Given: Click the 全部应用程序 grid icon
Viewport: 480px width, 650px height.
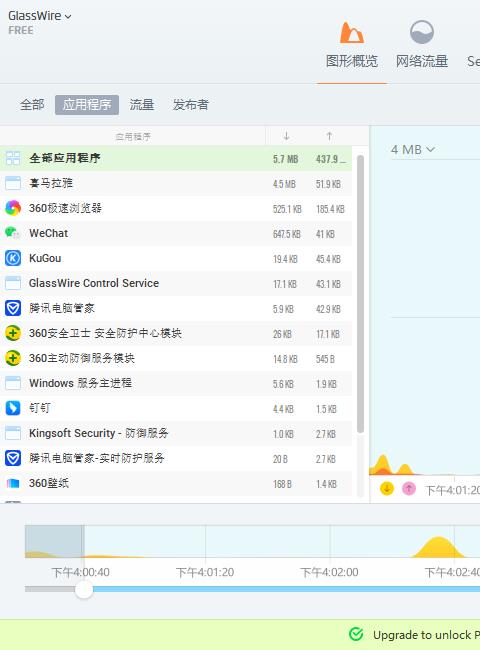Looking at the screenshot, I should pyautogui.click(x=13, y=158).
